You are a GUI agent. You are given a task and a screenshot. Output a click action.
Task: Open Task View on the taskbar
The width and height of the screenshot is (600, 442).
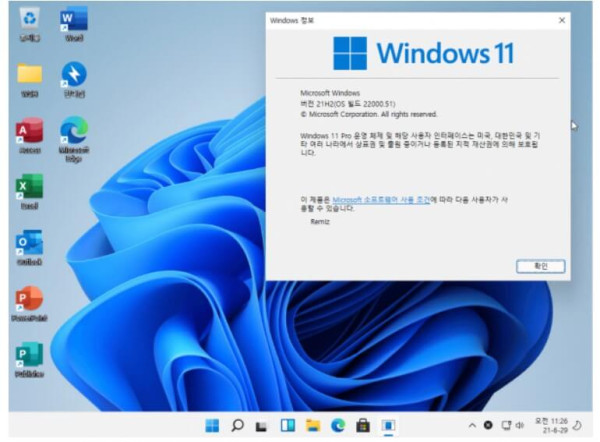[x=262, y=426]
